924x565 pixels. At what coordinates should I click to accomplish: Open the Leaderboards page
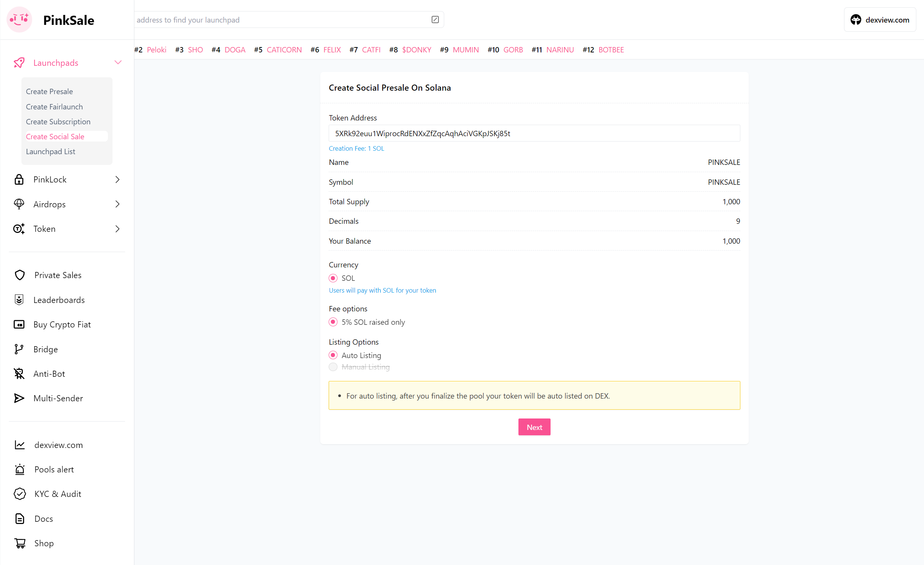(59, 300)
